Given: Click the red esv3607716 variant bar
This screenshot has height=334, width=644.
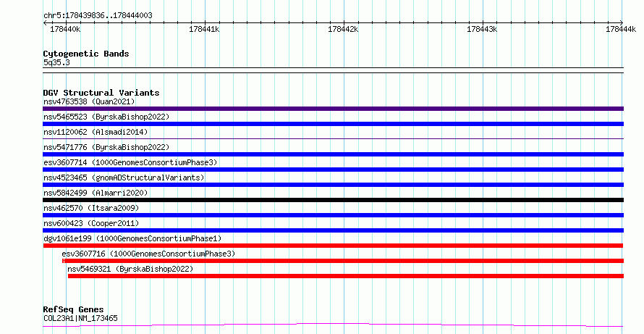Looking at the screenshot, I should coord(343,261).
